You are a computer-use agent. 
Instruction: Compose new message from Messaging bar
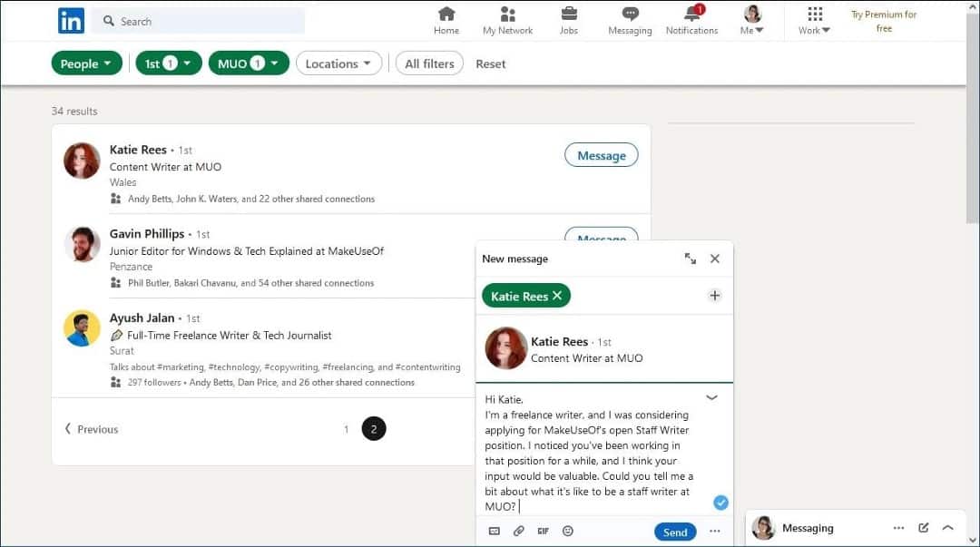click(923, 528)
